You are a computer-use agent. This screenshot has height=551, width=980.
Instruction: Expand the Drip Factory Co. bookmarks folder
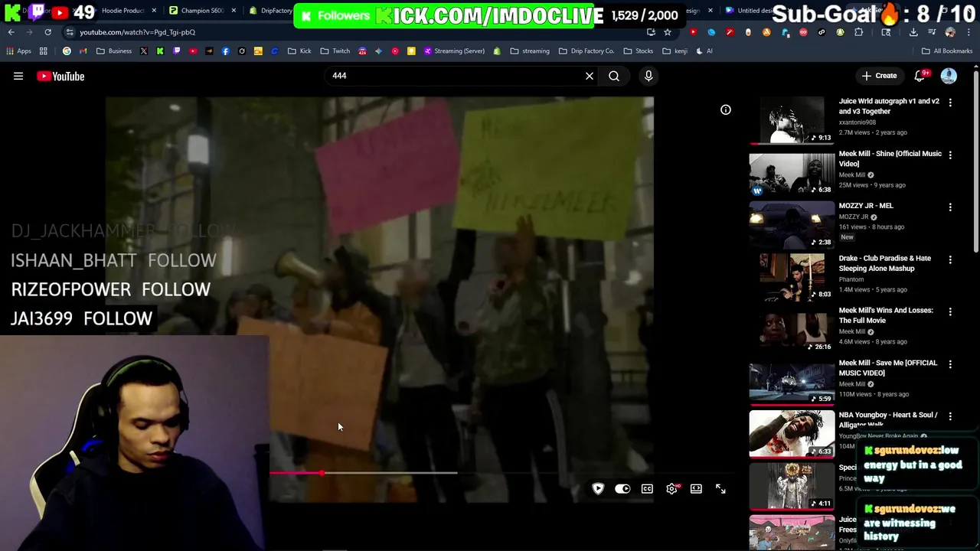[586, 51]
